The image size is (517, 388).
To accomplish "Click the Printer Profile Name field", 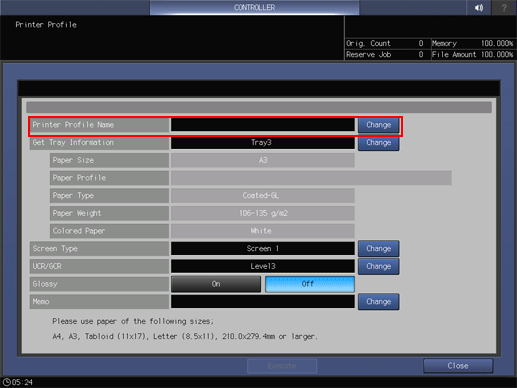I will tap(263, 125).
